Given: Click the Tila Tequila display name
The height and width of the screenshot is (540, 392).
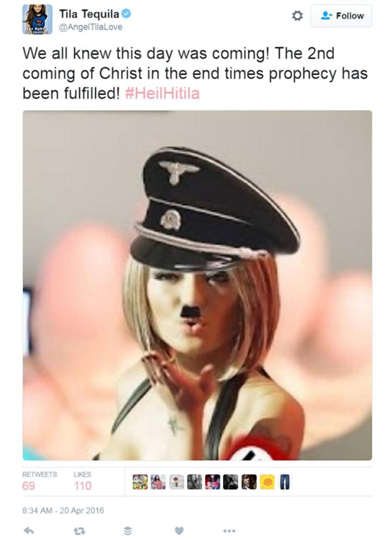Looking at the screenshot, I should [x=89, y=14].
